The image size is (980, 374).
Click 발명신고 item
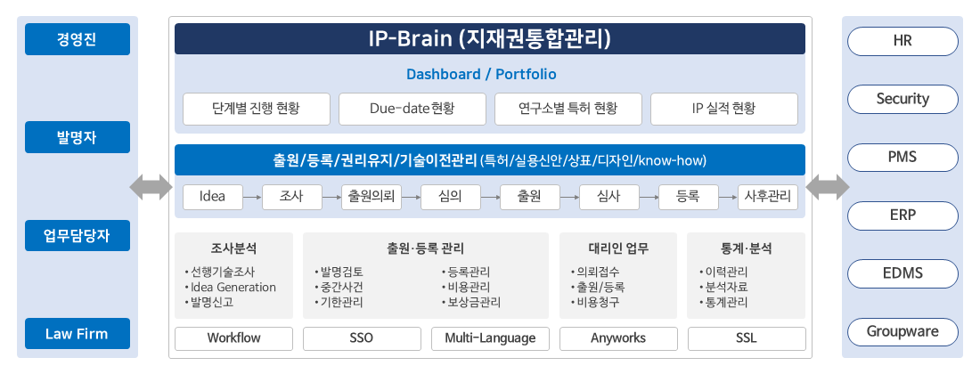[213, 303]
